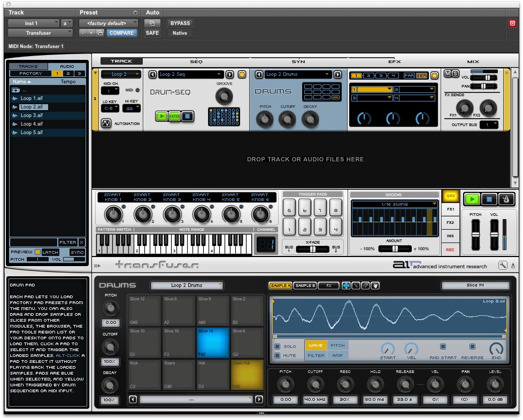Click the X-FADE bus slider
The width and height of the screenshot is (523, 420).
point(312,250)
